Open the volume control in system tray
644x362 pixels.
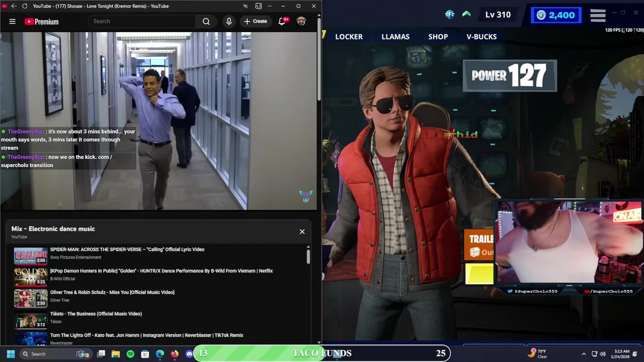click(x=603, y=354)
